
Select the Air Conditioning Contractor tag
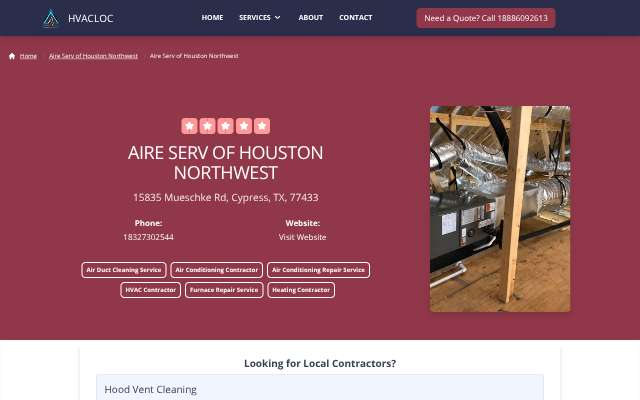coord(216,270)
